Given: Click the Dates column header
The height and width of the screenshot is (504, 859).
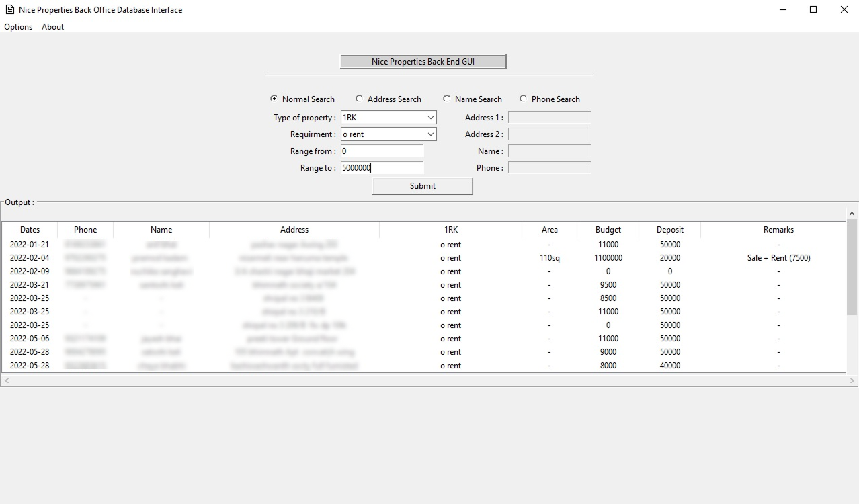Looking at the screenshot, I should click(x=30, y=230).
